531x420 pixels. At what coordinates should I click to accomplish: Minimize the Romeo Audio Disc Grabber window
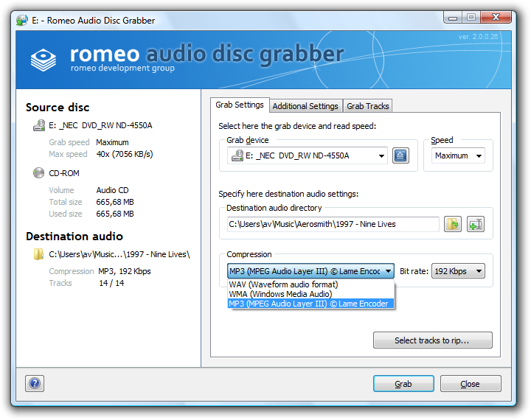tap(453, 18)
